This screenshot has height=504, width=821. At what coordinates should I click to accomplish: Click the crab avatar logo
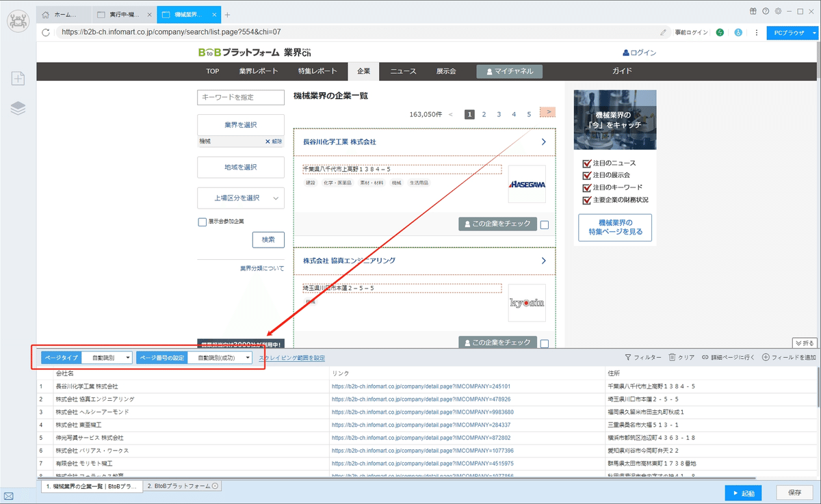(18, 21)
